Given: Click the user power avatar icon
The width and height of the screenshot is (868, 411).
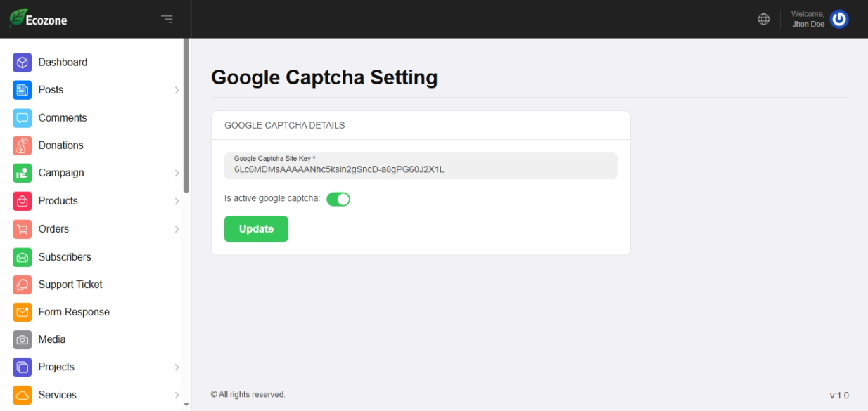Looking at the screenshot, I should coord(838,19).
